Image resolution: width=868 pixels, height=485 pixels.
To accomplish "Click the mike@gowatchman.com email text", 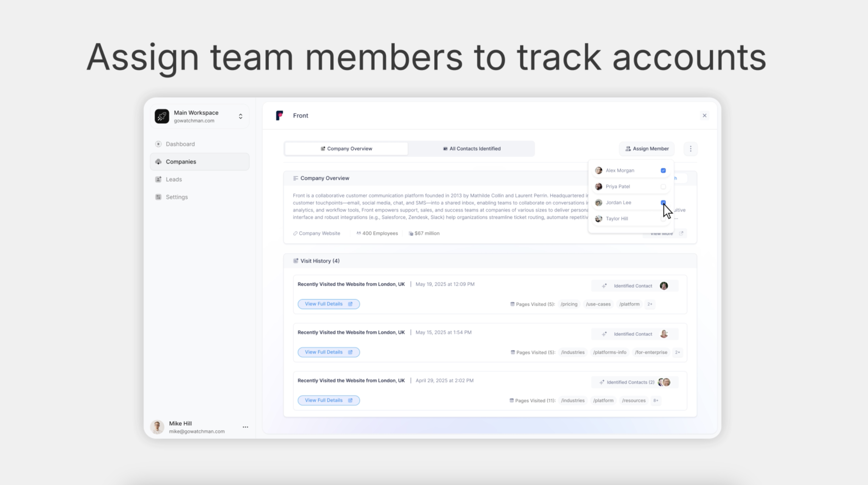I will pyautogui.click(x=197, y=431).
